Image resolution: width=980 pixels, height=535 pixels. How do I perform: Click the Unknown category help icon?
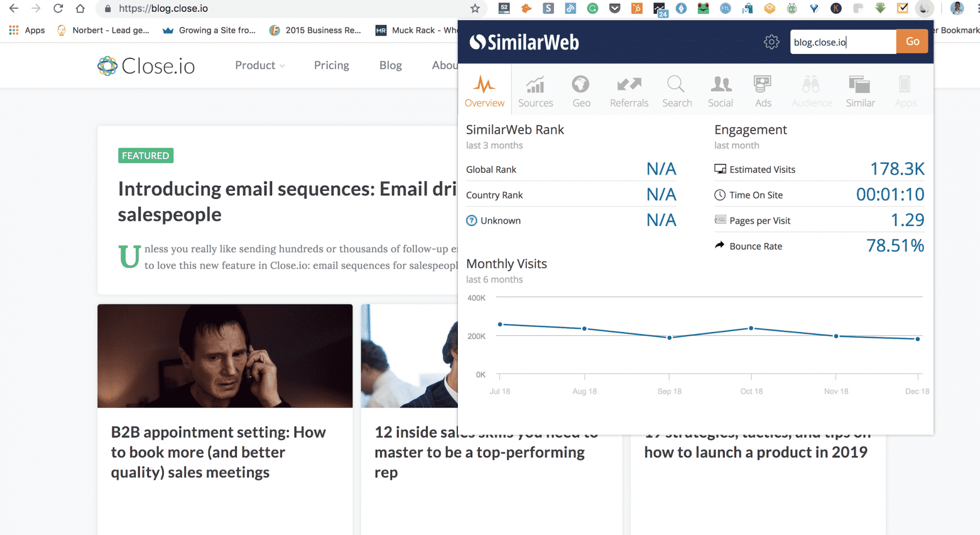pyautogui.click(x=472, y=220)
